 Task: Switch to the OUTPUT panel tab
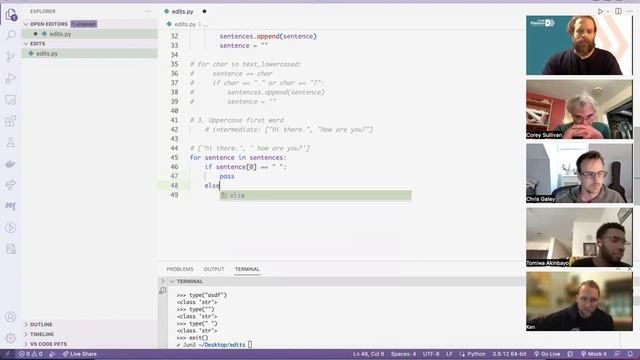(x=214, y=269)
